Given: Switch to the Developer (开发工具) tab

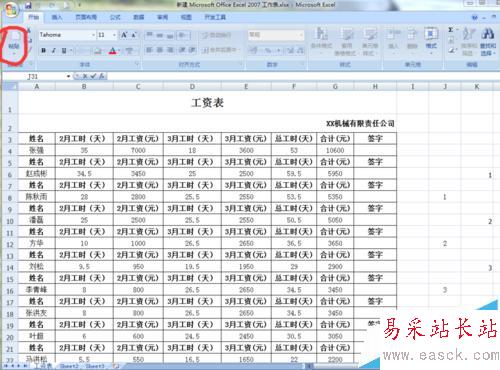Looking at the screenshot, I should tap(215, 17).
